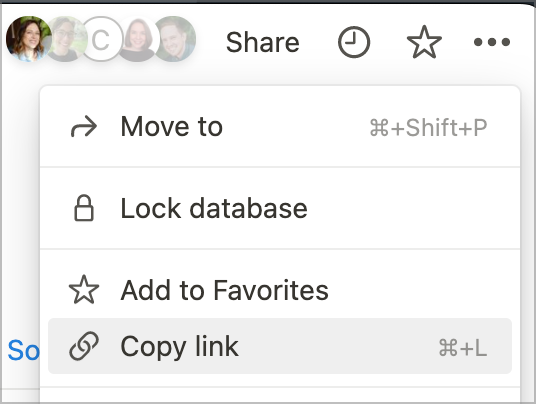Click the ⌘+L shortcut hint
The height and width of the screenshot is (404, 536).
(463, 348)
